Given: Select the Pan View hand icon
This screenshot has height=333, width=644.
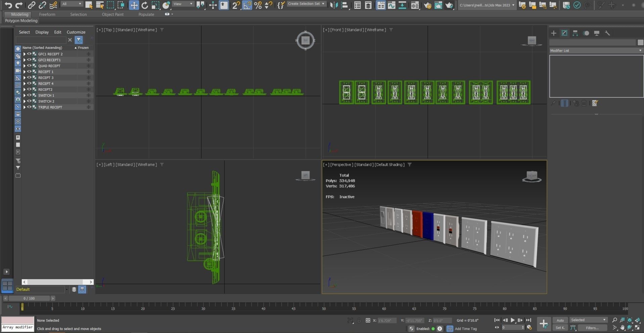Looking at the screenshot, I should [622, 328].
